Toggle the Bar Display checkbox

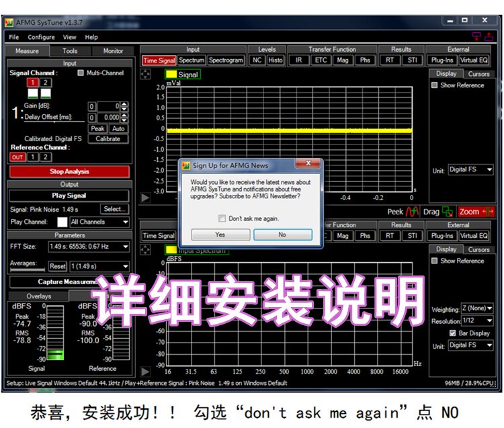click(452, 333)
